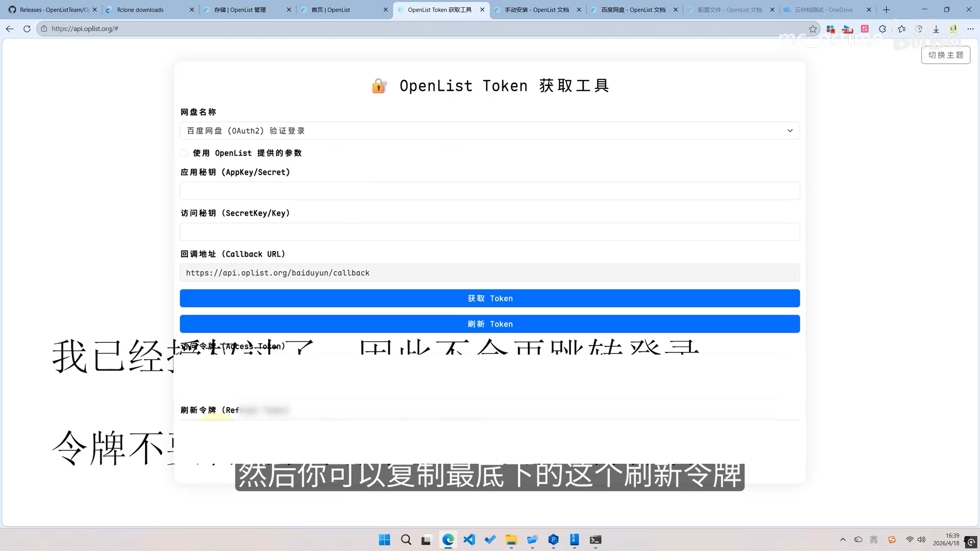Open network Wi-Fi quick settings
Viewport: 980px width, 551px height.
pos(910,540)
